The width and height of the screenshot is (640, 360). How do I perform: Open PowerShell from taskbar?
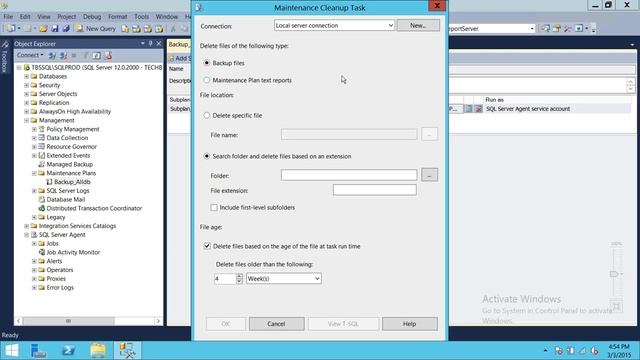(68, 351)
